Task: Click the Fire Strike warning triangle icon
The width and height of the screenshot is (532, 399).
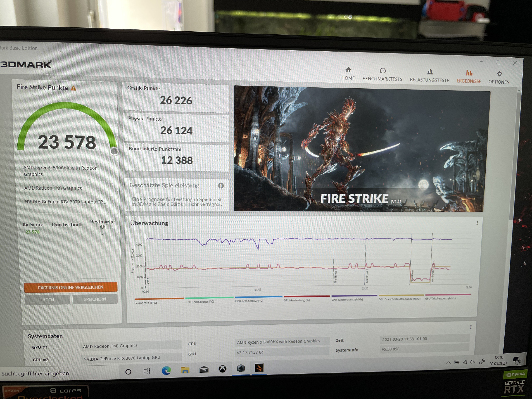Action: pyautogui.click(x=74, y=88)
